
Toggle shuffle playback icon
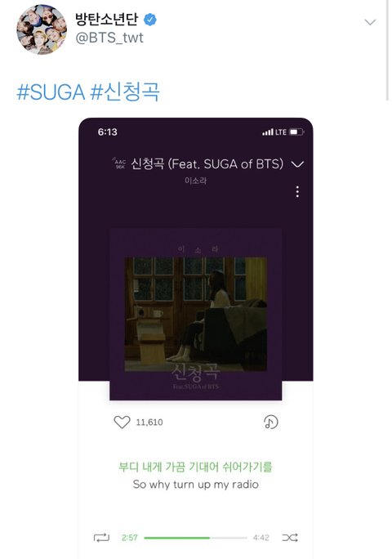(x=290, y=537)
